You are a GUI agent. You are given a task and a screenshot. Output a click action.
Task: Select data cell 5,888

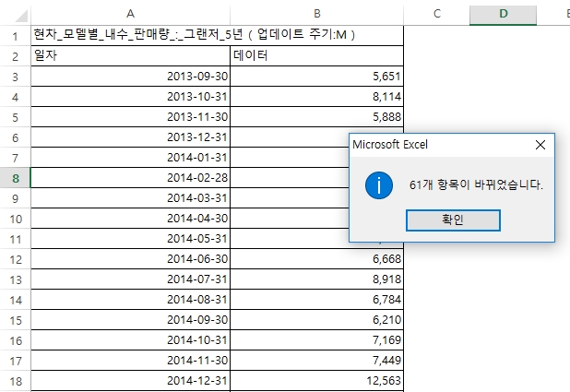[316, 117]
